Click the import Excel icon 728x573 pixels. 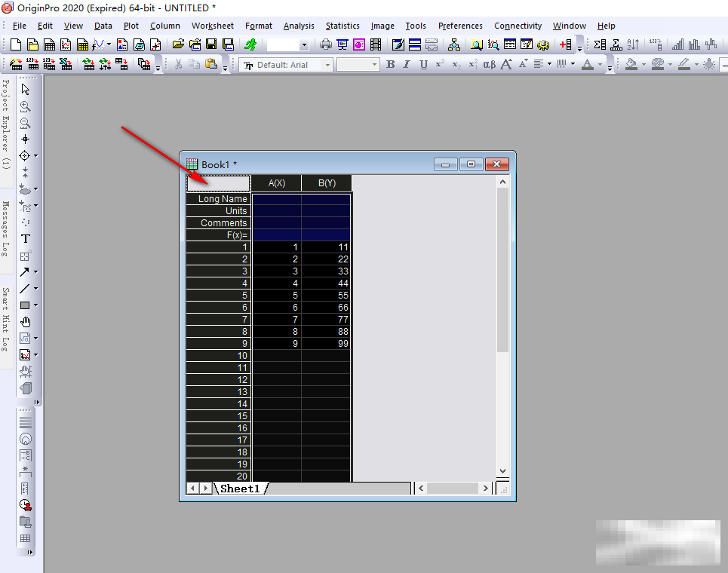66,65
